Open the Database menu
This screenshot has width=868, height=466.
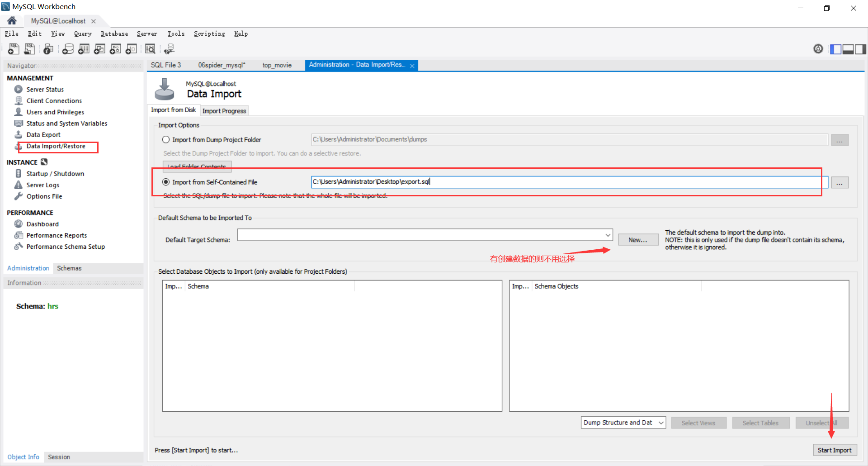pos(114,33)
